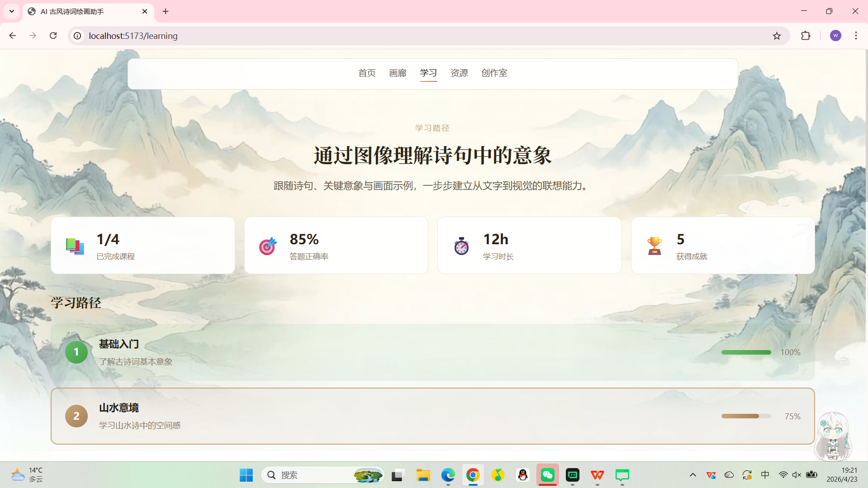Bookmark this page with the star icon
Viewport: 868px width, 488px height.
tap(777, 36)
